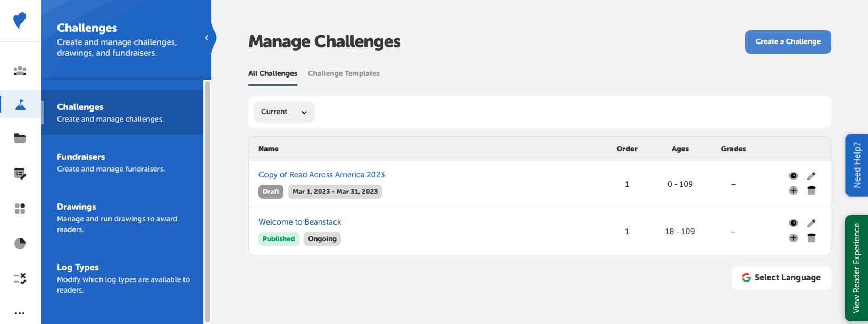Edit Welcome to Beanstack with pencil icon
Viewport: 868px width, 324px height.
(812, 223)
